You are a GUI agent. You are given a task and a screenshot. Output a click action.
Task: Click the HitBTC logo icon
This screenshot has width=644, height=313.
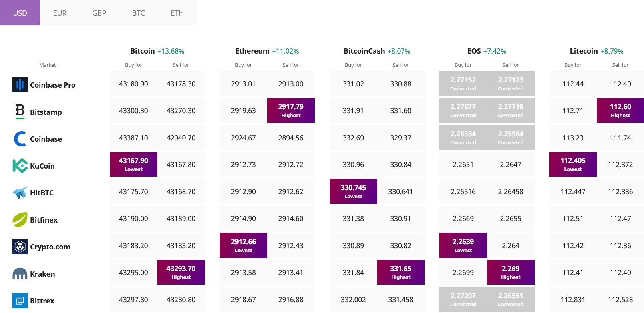coord(20,193)
